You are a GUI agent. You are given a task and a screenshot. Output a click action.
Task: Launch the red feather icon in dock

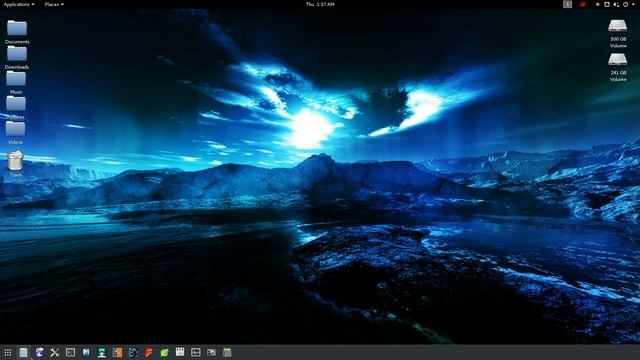(149, 352)
